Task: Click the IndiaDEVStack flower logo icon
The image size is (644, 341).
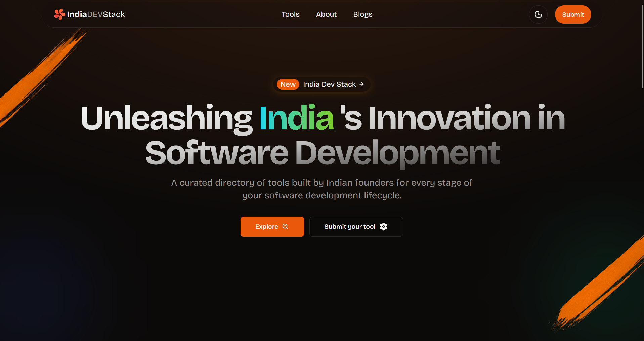Action: tap(59, 14)
